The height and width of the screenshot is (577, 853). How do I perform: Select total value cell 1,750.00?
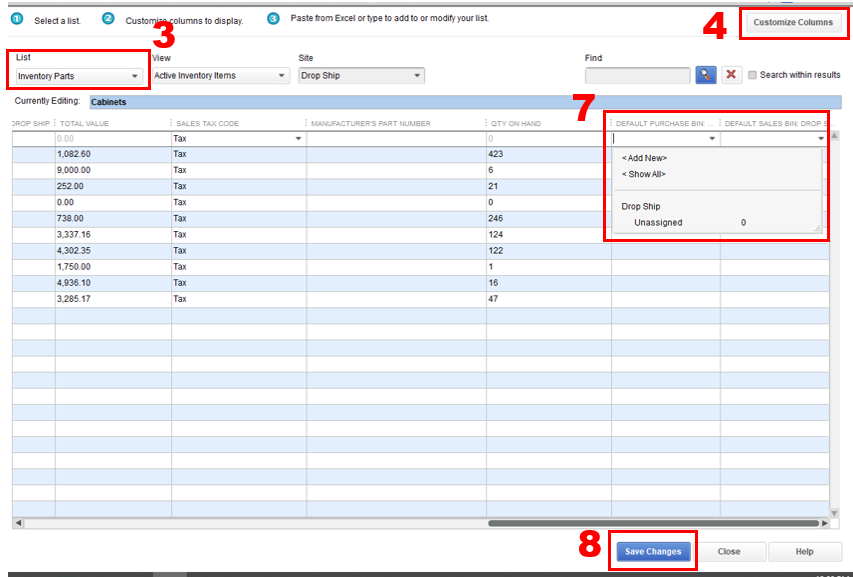click(x=113, y=267)
